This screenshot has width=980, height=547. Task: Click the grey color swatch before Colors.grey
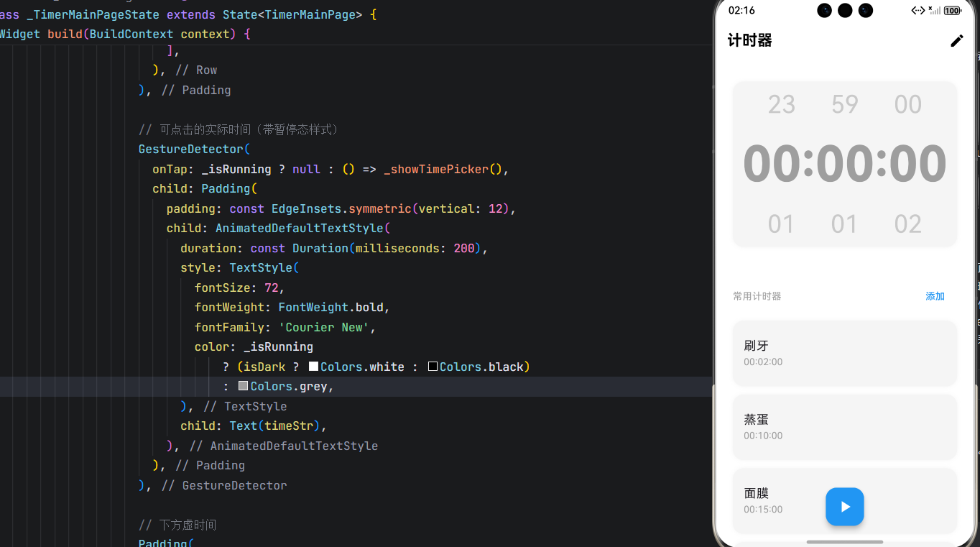click(243, 386)
